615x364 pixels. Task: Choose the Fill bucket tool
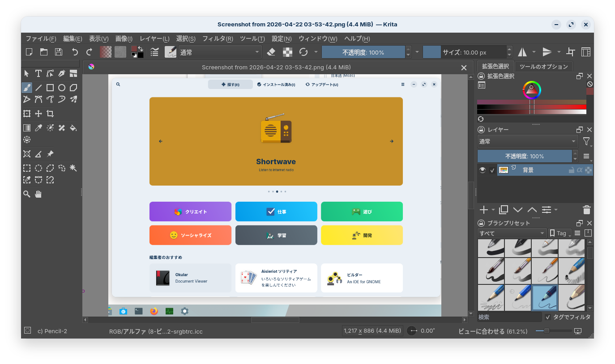pos(73,128)
